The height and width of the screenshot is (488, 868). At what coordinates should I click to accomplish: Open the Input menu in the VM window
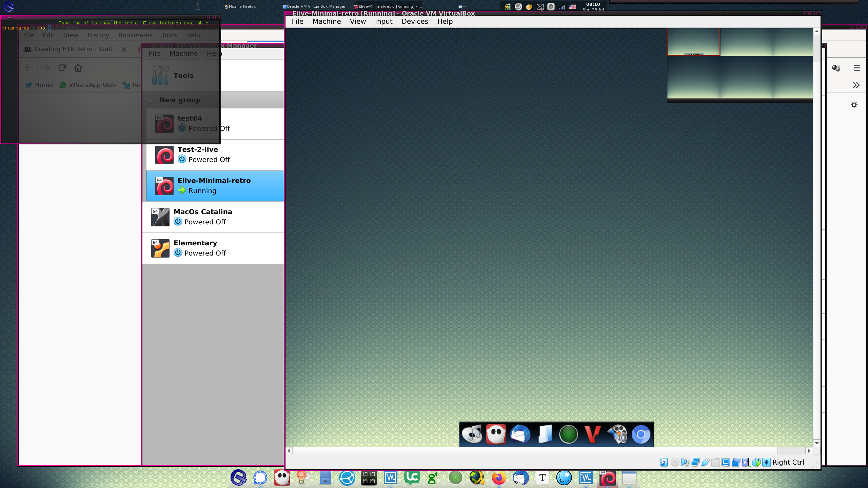tap(383, 21)
